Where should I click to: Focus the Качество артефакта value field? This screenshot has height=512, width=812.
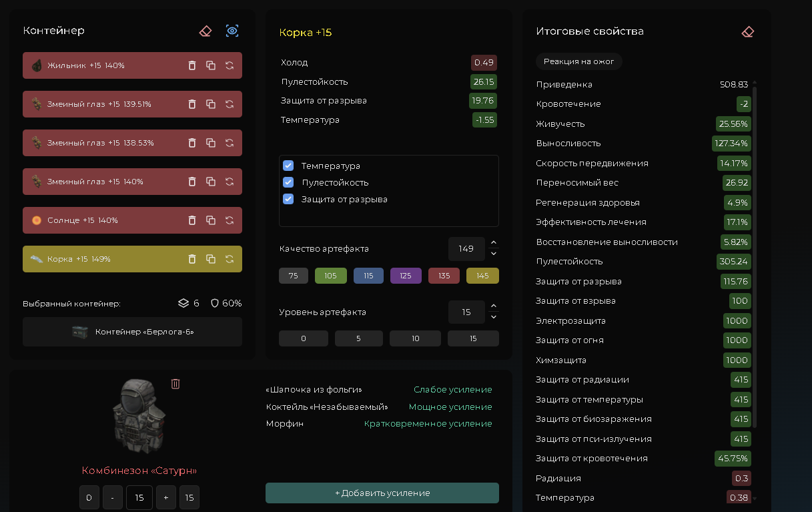point(466,248)
